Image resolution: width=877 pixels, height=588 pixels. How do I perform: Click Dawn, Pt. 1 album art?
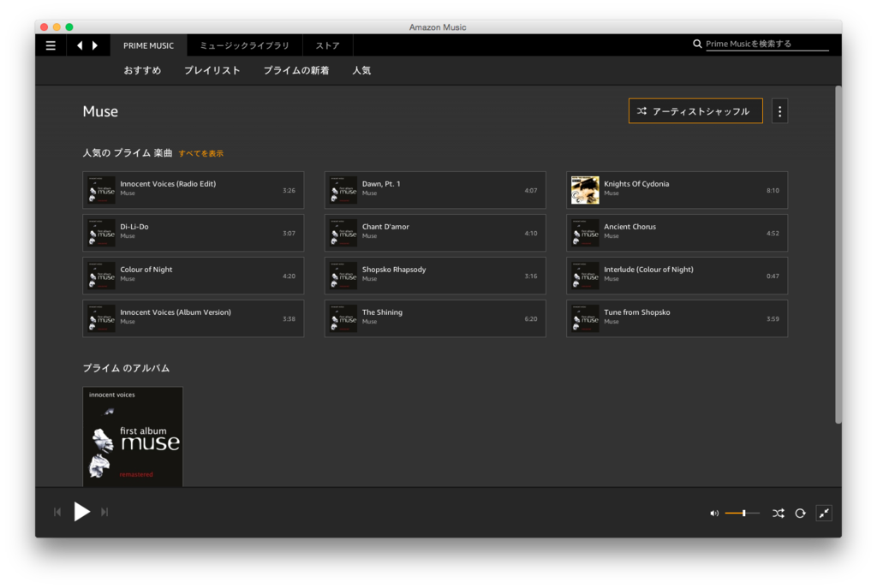click(x=343, y=190)
